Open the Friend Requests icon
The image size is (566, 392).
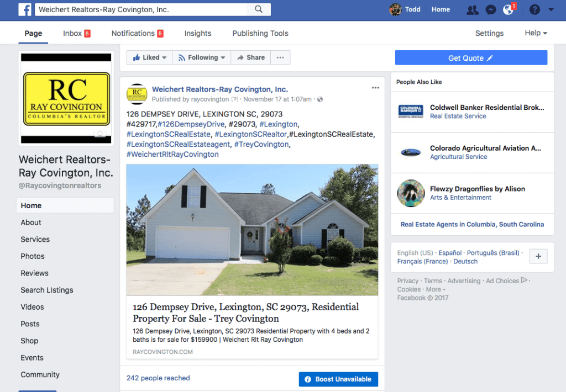point(472,10)
